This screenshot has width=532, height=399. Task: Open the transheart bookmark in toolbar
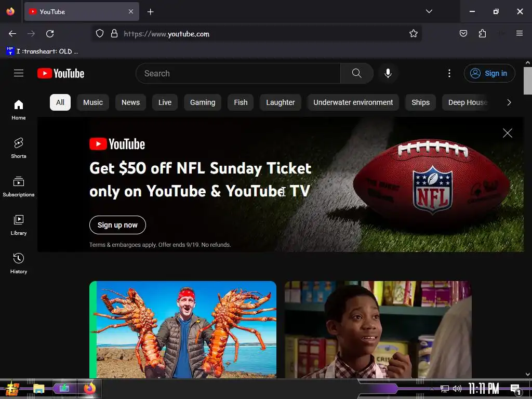(x=42, y=51)
